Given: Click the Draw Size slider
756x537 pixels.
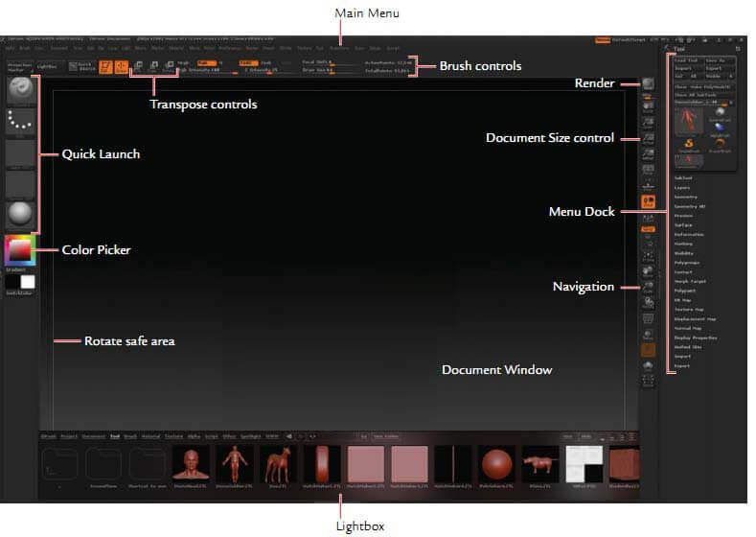Looking at the screenshot, I should coord(331,70).
